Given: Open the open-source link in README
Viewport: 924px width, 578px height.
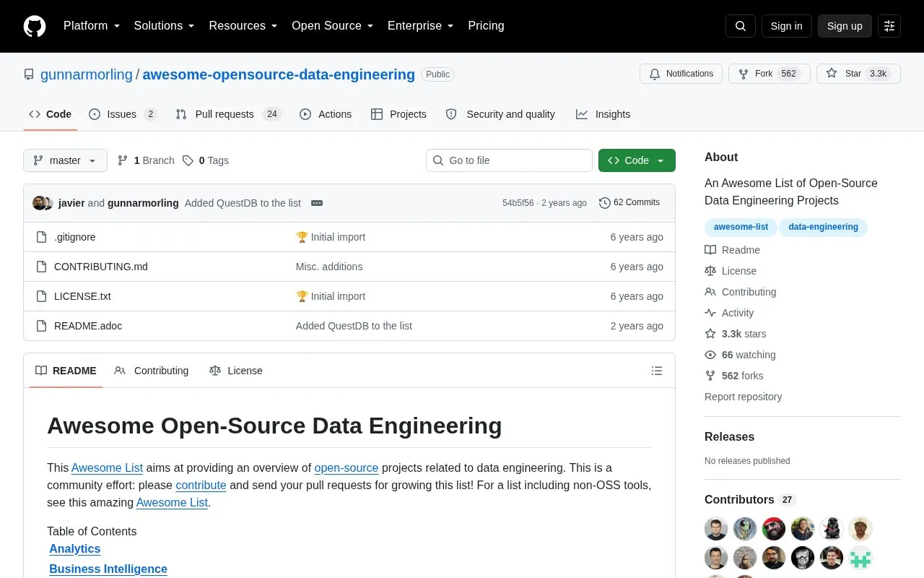Looking at the screenshot, I should pos(346,468).
